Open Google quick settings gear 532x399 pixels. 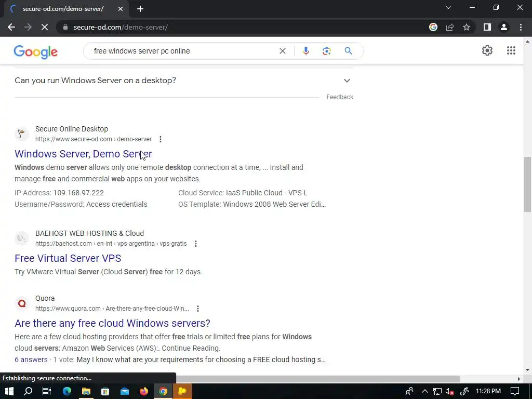[x=487, y=50]
